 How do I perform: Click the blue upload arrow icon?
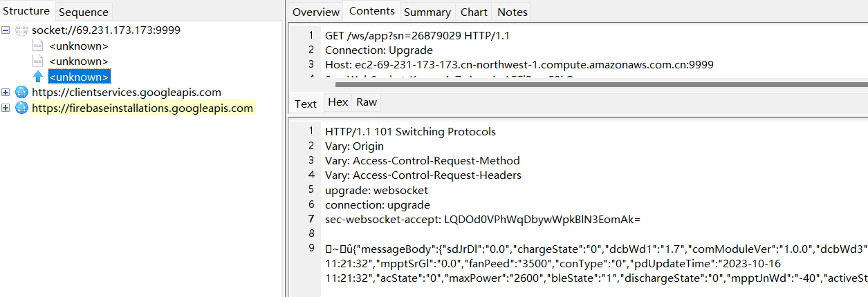pos(38,77)
